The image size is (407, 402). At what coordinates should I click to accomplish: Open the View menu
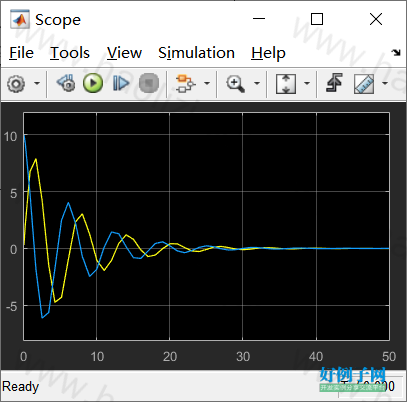click(x=124, y=53)
